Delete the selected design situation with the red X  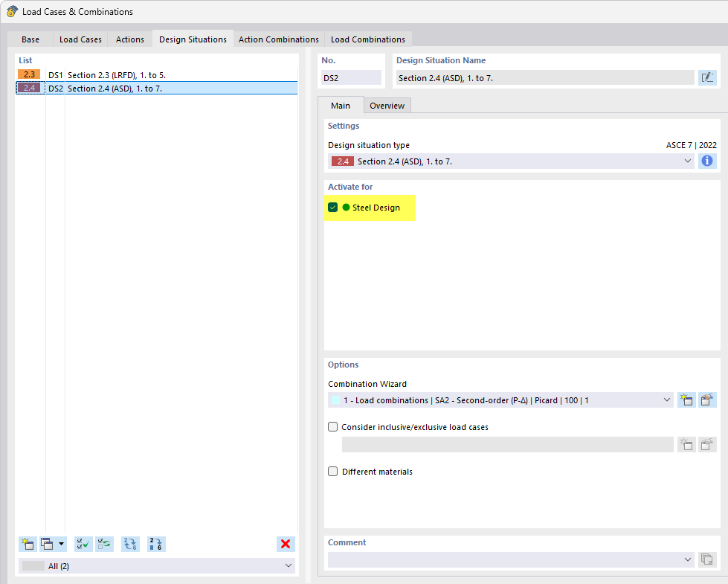tap(286, 544)
